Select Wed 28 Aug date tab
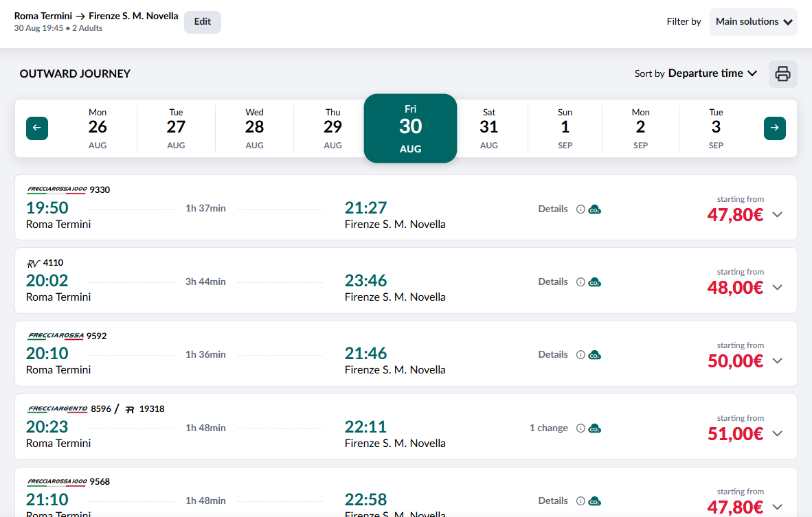Viewport: 812px width, 517px height. 254,128
